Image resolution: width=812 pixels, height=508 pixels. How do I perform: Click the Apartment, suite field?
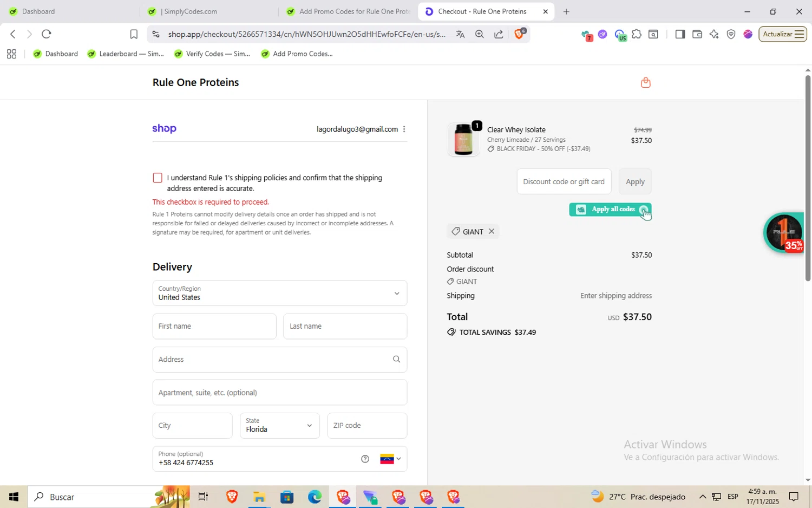coord(279,393)
